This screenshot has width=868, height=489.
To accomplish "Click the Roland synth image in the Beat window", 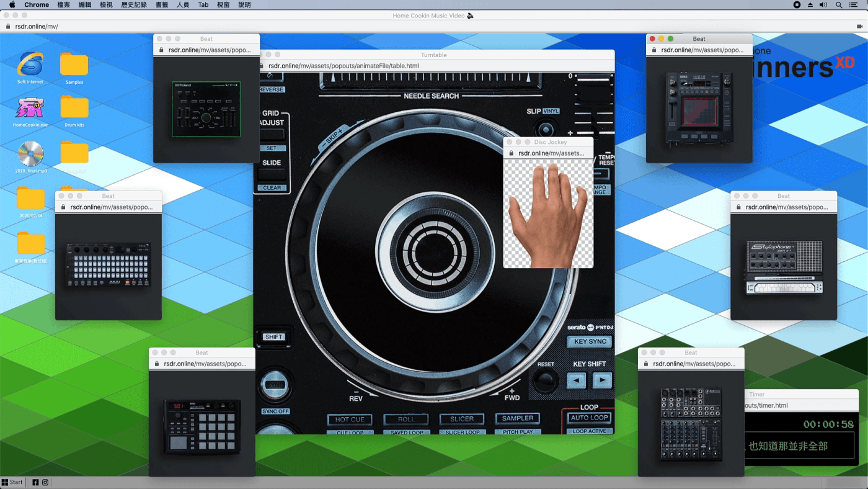I will click(206, 109).
